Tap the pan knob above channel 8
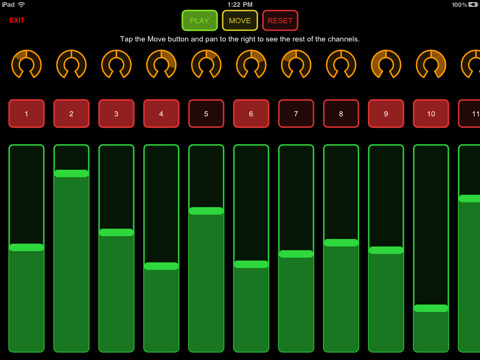 pos(341,64)
